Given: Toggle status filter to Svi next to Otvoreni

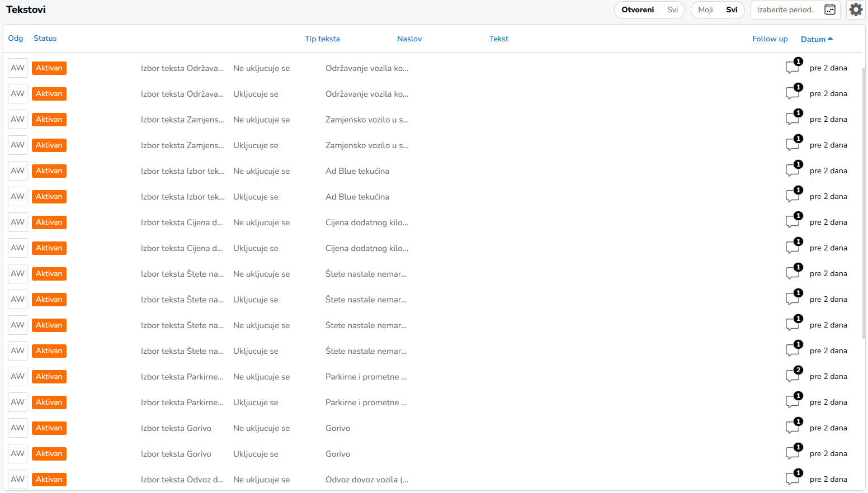Looking at the screenshot, I should pos(672,10).
